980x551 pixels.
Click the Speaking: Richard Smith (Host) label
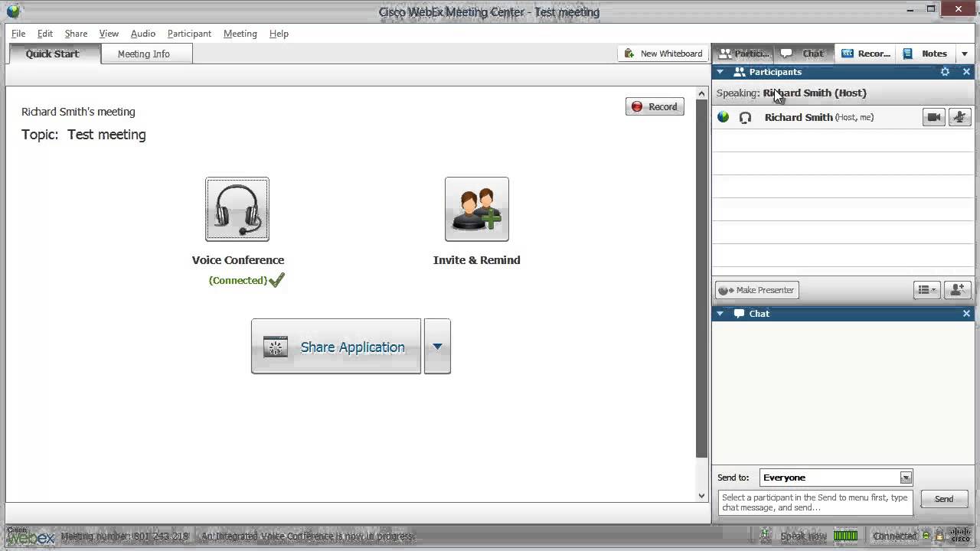[x=792, y=93]
